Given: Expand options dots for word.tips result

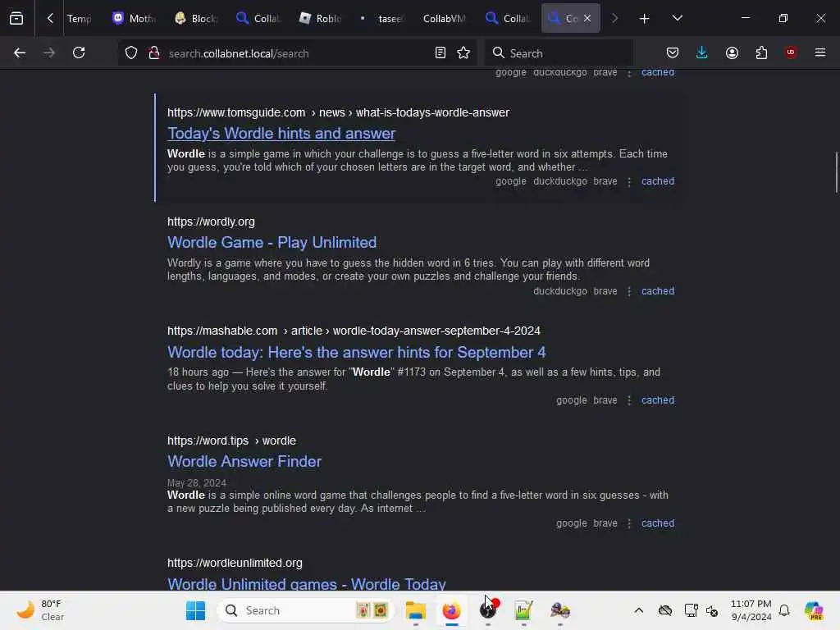Looking at the screenshot, I should [x=629, y=523].
